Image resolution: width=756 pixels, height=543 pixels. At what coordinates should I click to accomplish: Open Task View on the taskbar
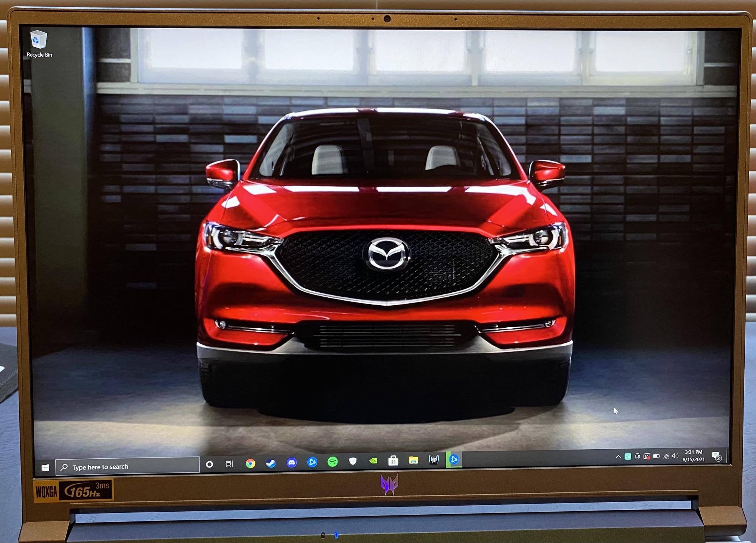coord(229,464)
